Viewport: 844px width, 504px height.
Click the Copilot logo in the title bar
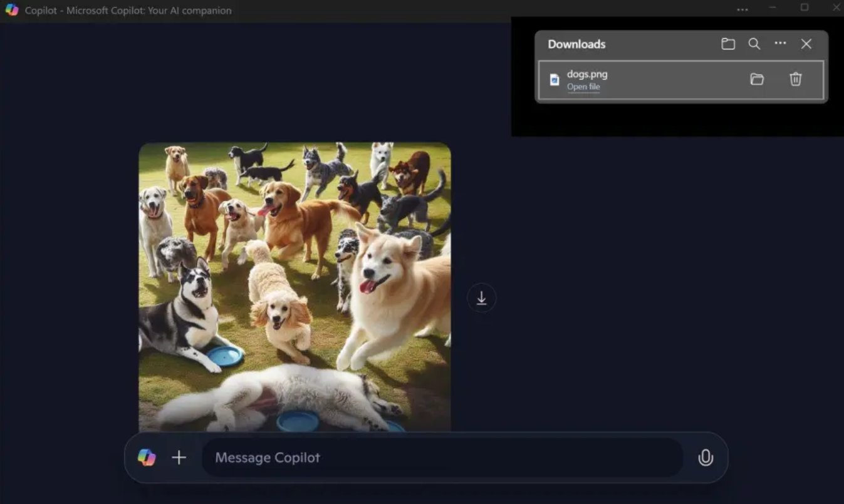pos(12,10)
